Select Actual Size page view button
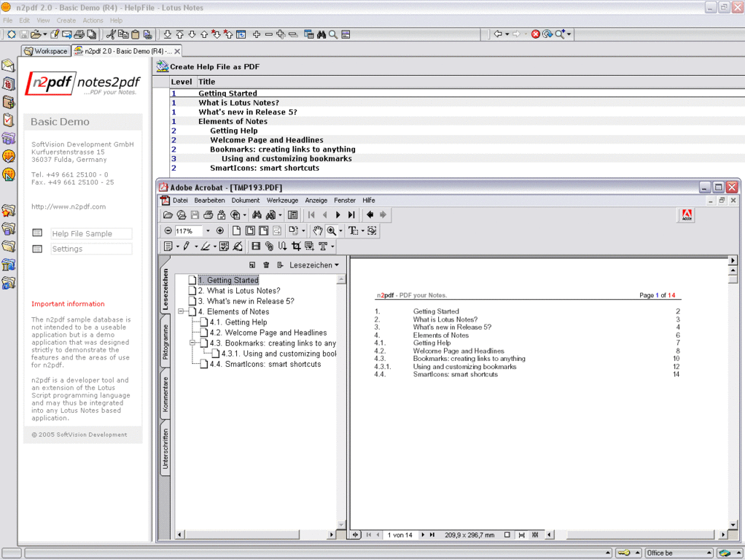The width and height of the screenshot is (745, 560). click(x=236, y=231)
